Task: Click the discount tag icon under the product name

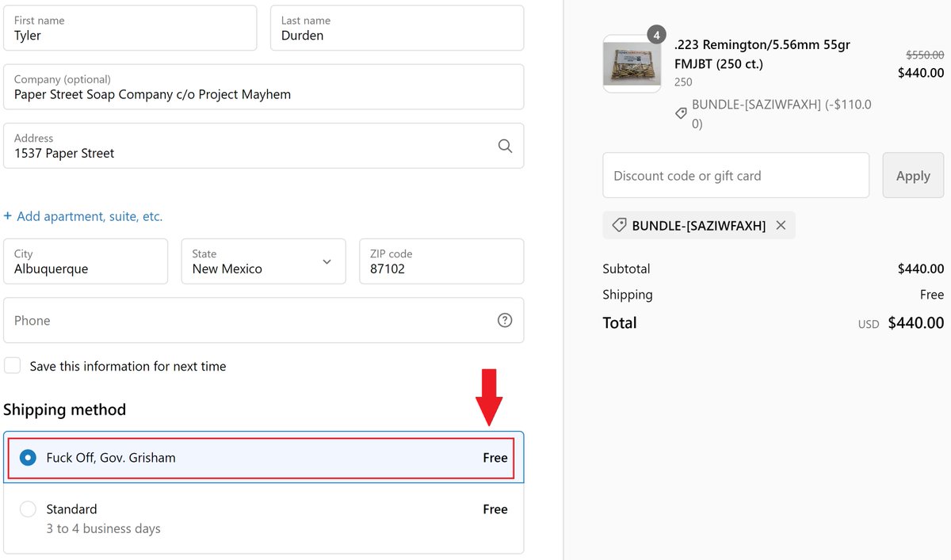Action: pos(681,114)
